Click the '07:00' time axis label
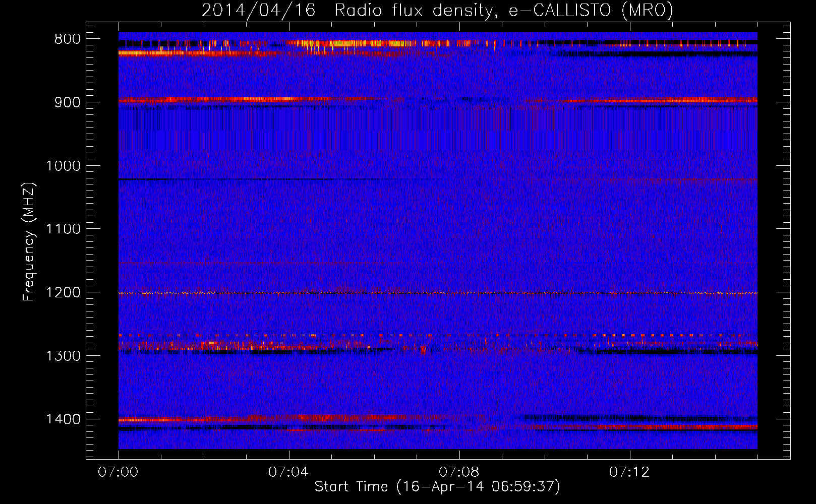This screenshot has width=816, height=504. coord(119,472)
